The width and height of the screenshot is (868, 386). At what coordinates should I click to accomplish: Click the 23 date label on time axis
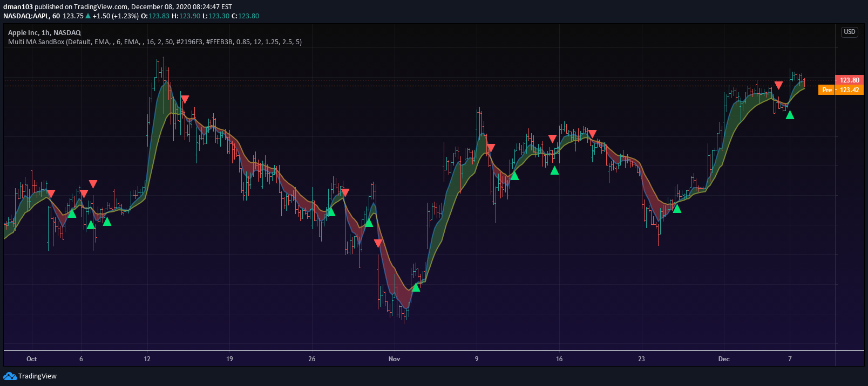pyautogui.click(x=641, y=359)
